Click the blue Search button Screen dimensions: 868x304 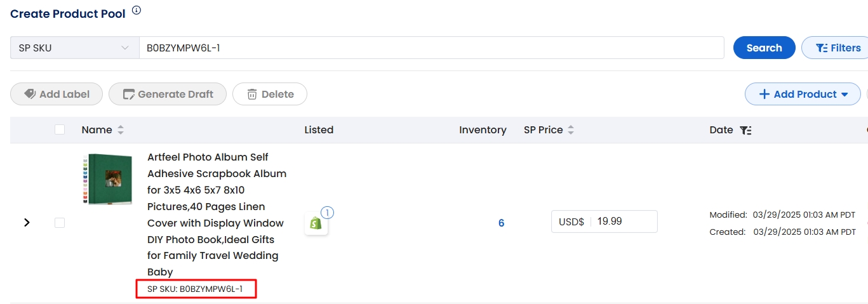(x=764, y=48)
